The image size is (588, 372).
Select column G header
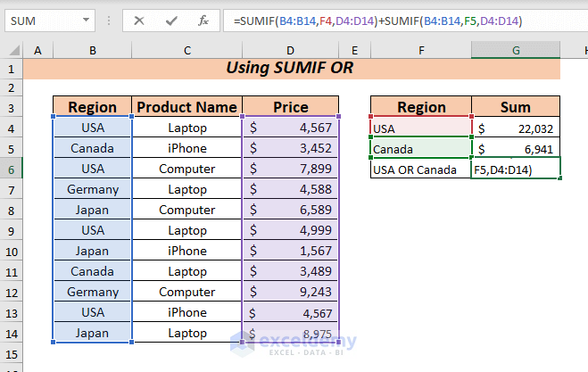516,51
